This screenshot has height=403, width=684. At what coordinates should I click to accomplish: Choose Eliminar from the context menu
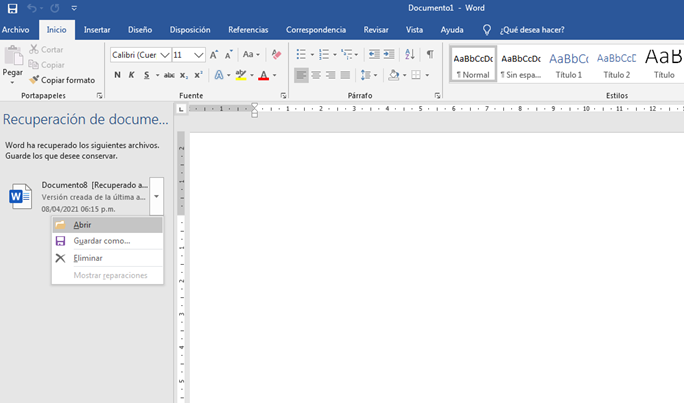point(108,258)
